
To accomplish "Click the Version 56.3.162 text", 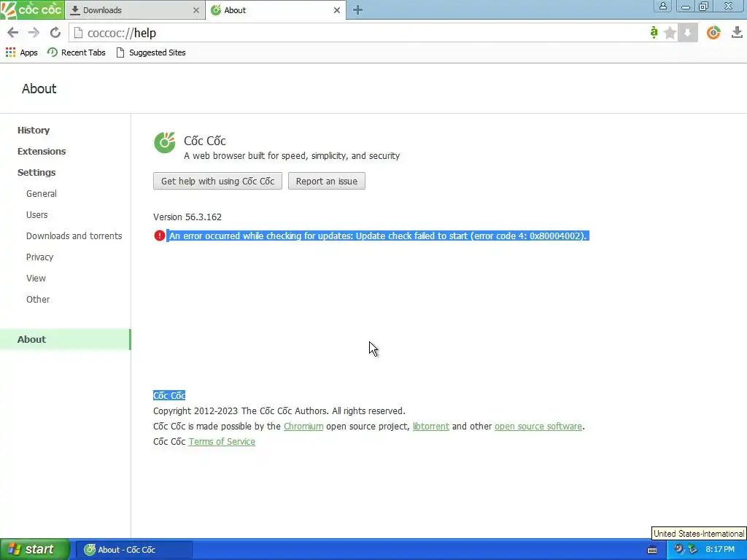I will (x=187, y=217).
